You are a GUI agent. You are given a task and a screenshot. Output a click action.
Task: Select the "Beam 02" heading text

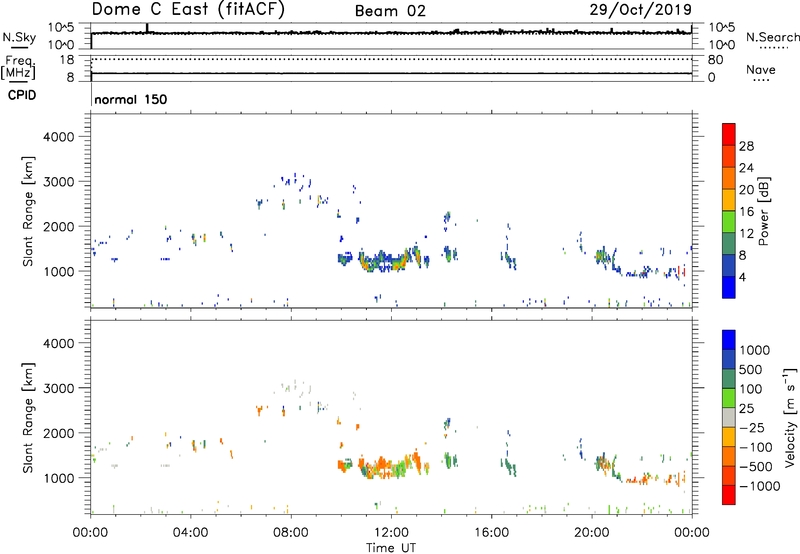[x=390, y=11]
